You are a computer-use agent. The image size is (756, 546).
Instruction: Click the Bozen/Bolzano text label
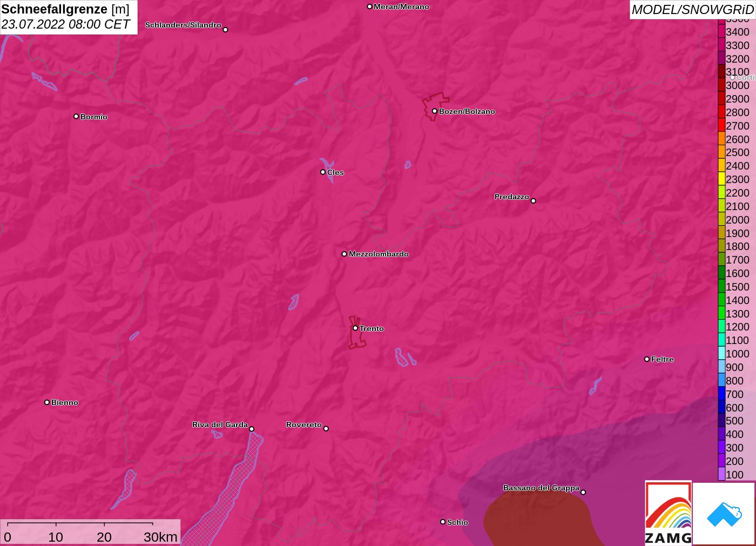pyautogui.click(x=467, y=111)
